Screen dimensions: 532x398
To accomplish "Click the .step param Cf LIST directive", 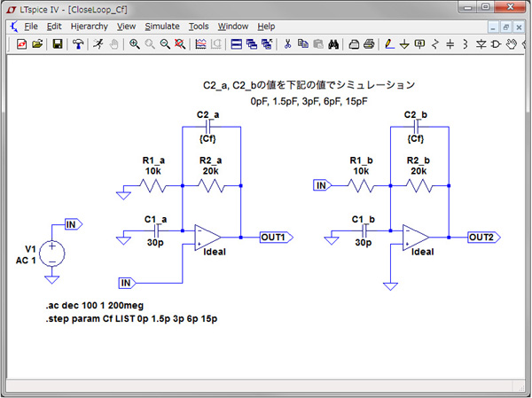I will point(132,316).
